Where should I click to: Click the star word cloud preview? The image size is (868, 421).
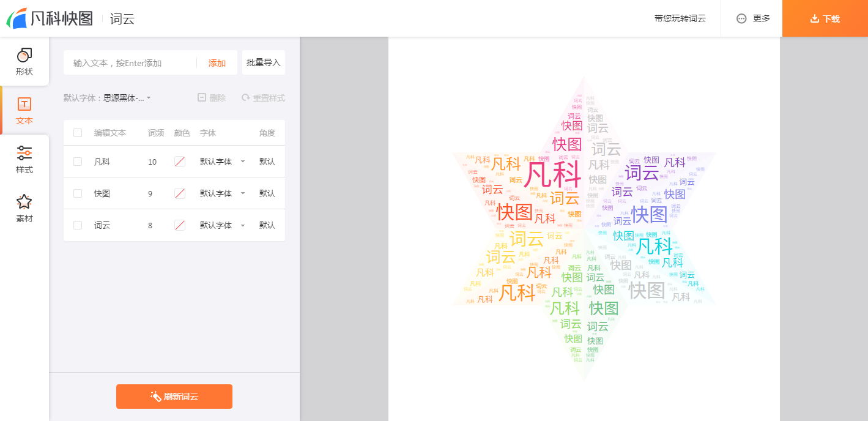tap(584, 227)
